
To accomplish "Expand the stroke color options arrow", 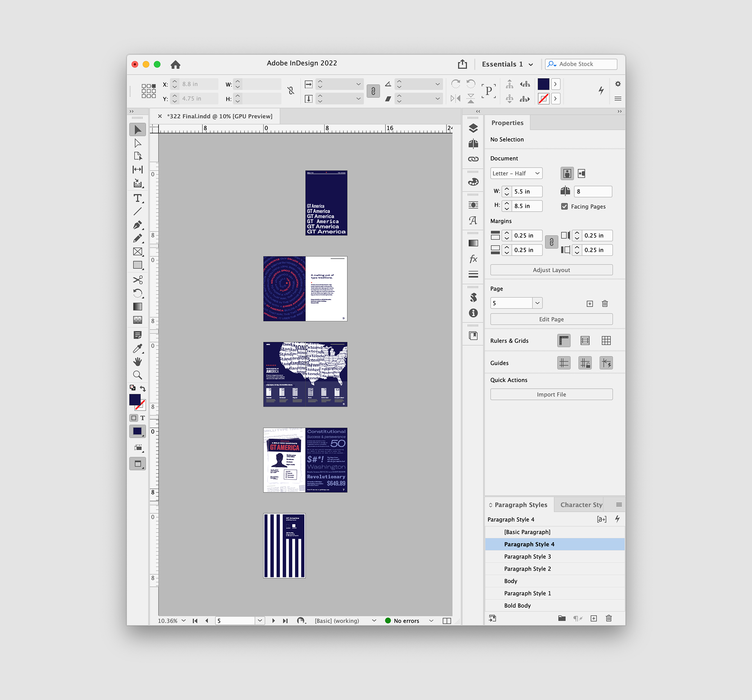I will pos(555,99).
